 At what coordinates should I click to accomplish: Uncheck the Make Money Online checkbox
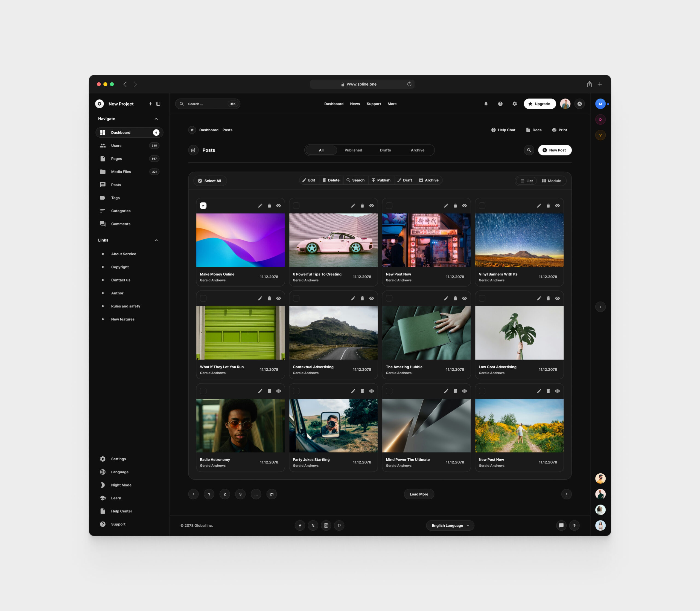coord(203,205)
